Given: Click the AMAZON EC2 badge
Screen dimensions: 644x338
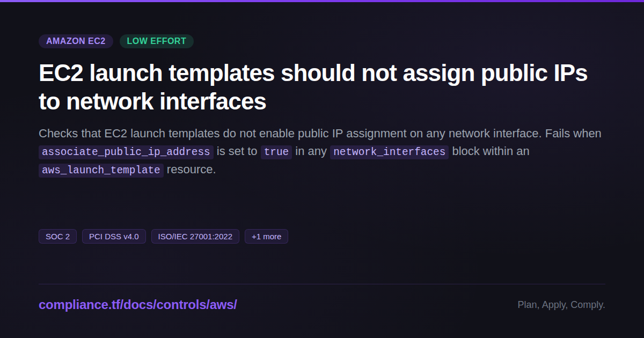Looking at the screenshot, I should tap(76, 41).
